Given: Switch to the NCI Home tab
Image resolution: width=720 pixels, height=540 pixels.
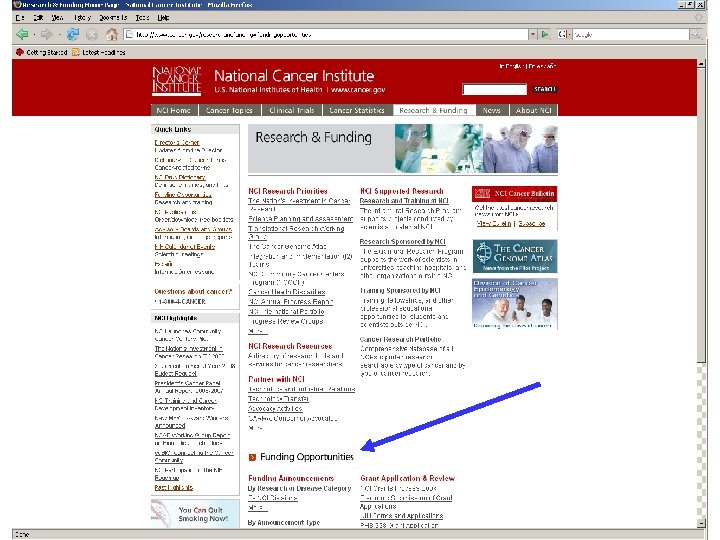Looking at the screenshot, I should coord(174,110).
